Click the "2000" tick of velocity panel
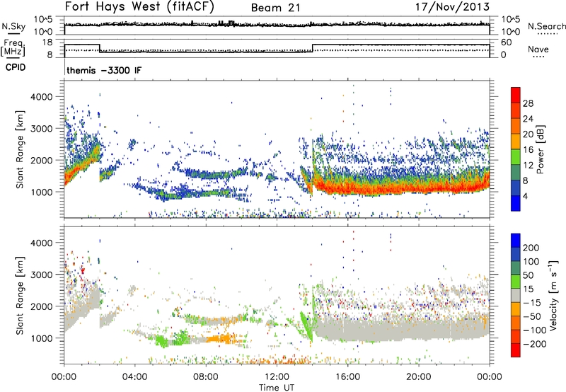The height and width of the screenshot is (392, 566). [x=42, y=306]
